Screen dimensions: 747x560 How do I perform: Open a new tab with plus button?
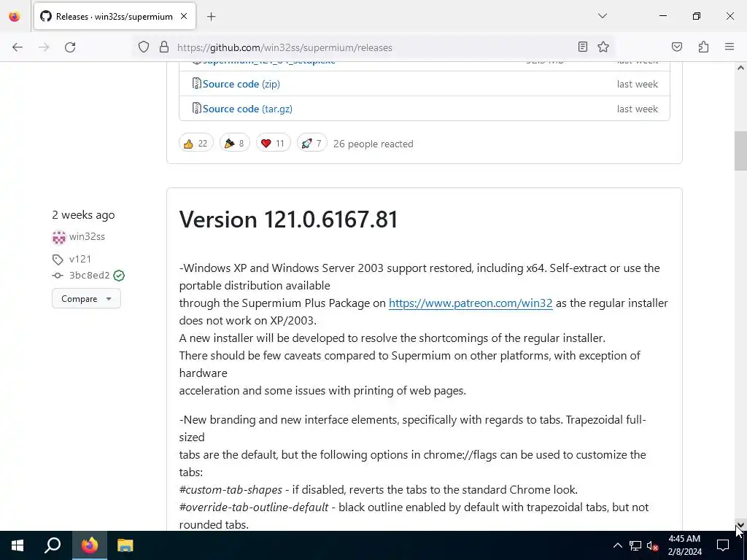click(211, 17)
